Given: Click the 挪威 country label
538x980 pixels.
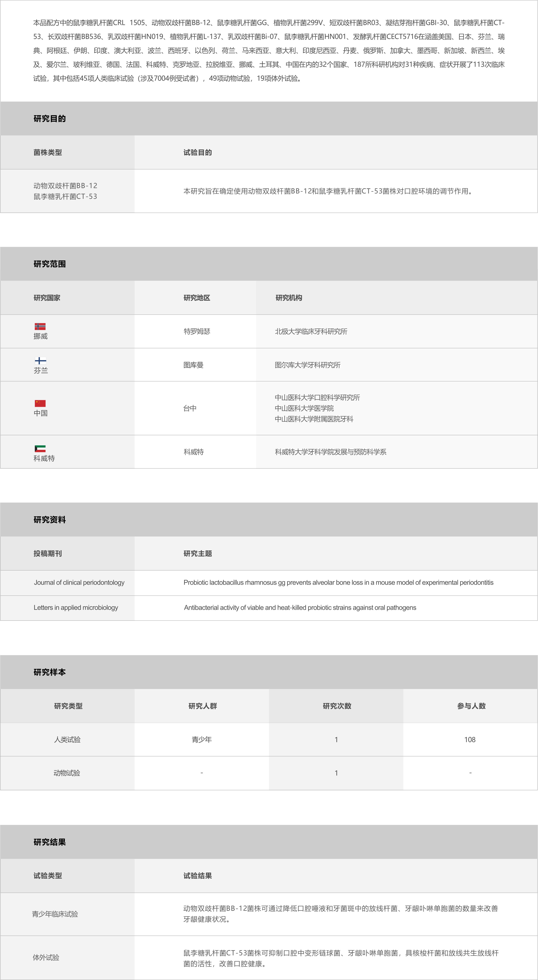Looking at the screenshot, I should pos(40,336).
